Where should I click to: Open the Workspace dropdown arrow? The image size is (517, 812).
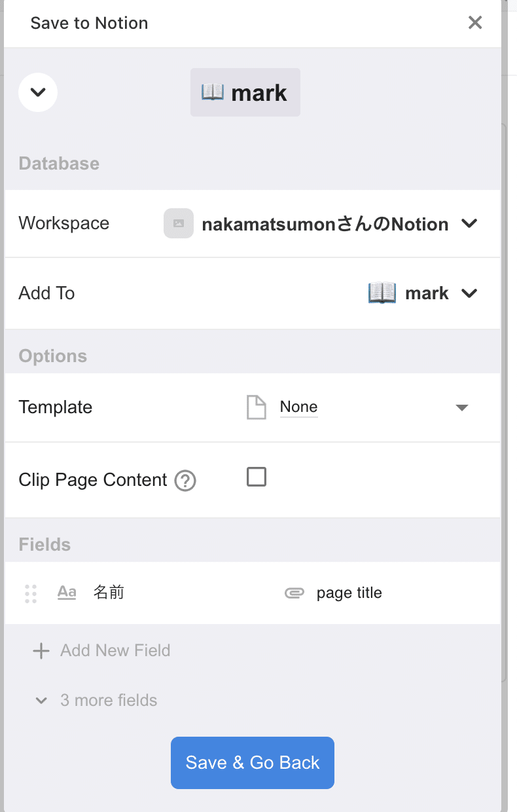[469, 224]
